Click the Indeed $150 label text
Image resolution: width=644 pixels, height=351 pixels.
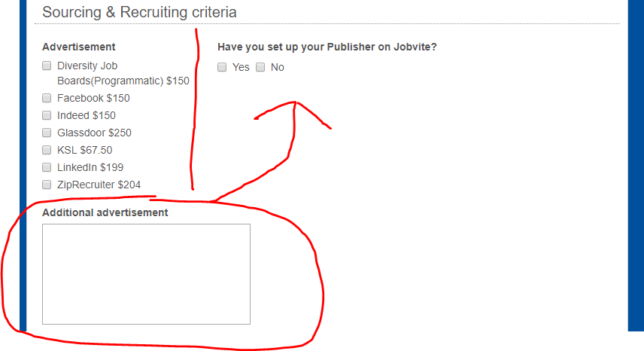tap(87, 115)
